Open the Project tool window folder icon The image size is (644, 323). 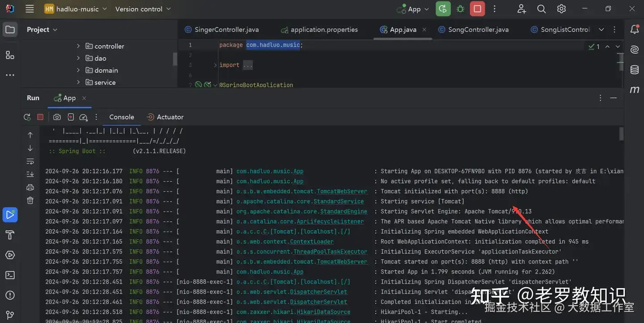[x=10, y=30]
